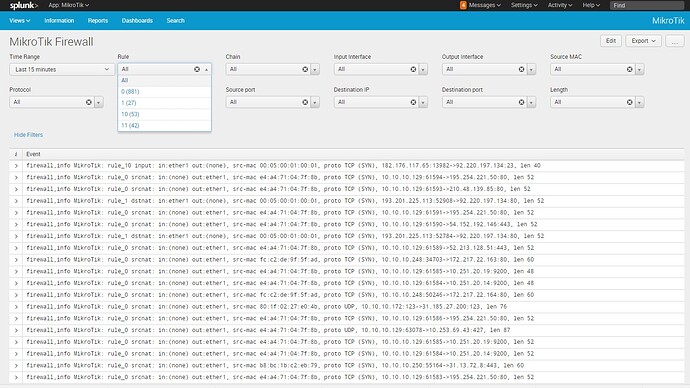Screen dimensions: 690x388
Task: Open the orange Messages notification badge
Action: click(463, 5)
